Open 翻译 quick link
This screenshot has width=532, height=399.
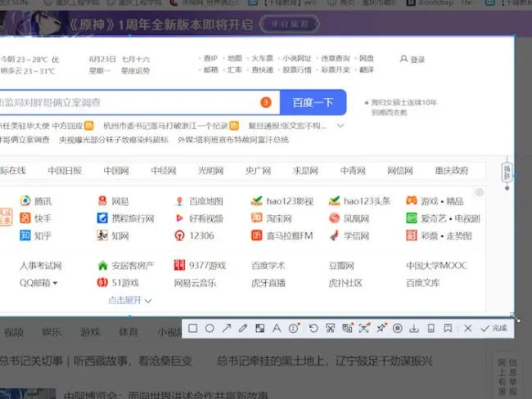click(367, 69)
